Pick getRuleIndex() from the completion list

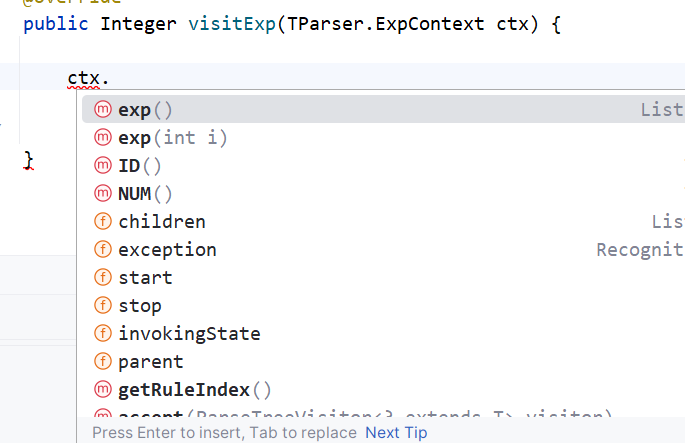tap(383, 389)
